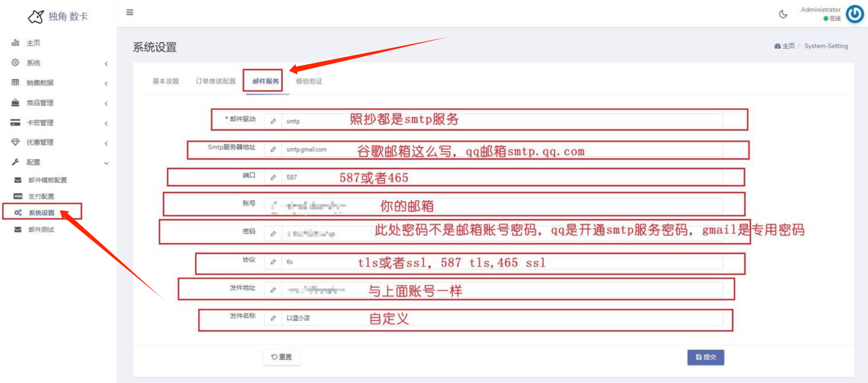868x383 pixels.
Task: Select the 邮件服务 tab
Action: coord(266,81)
